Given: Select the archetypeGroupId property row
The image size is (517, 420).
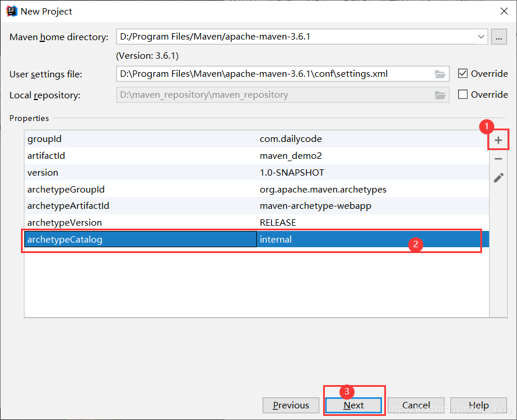Looking at the screenshot, I should (x=257, y=190).
